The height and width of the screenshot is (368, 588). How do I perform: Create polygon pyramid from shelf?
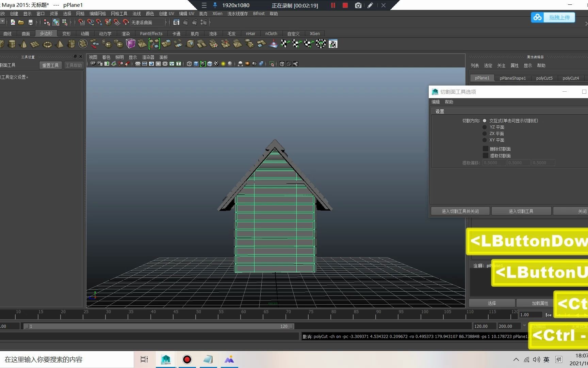click(60, 44)
